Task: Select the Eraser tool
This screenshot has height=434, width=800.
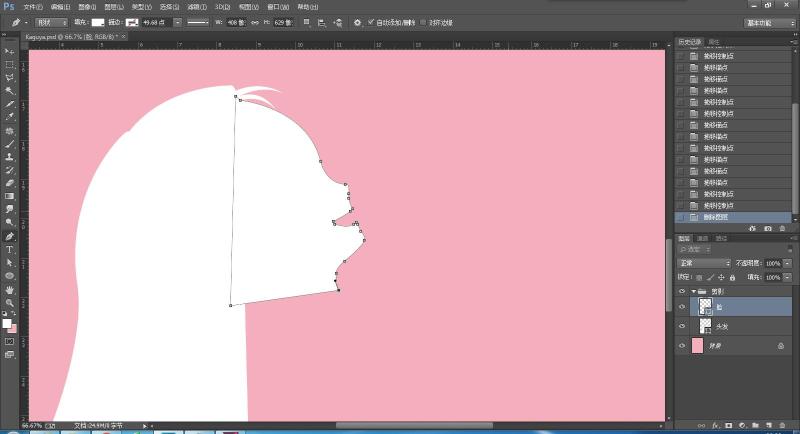Action: point(9,183)
